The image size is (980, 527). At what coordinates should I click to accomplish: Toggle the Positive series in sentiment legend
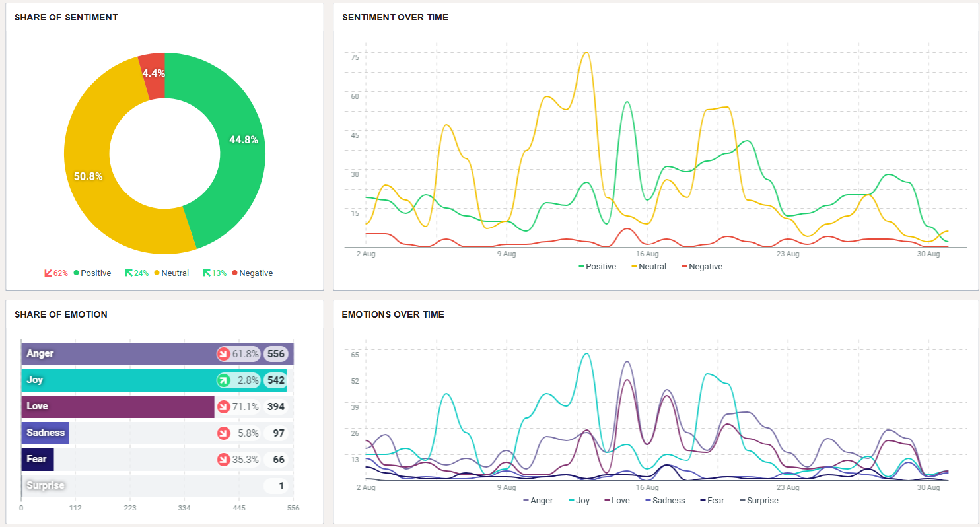pos(598,266)
